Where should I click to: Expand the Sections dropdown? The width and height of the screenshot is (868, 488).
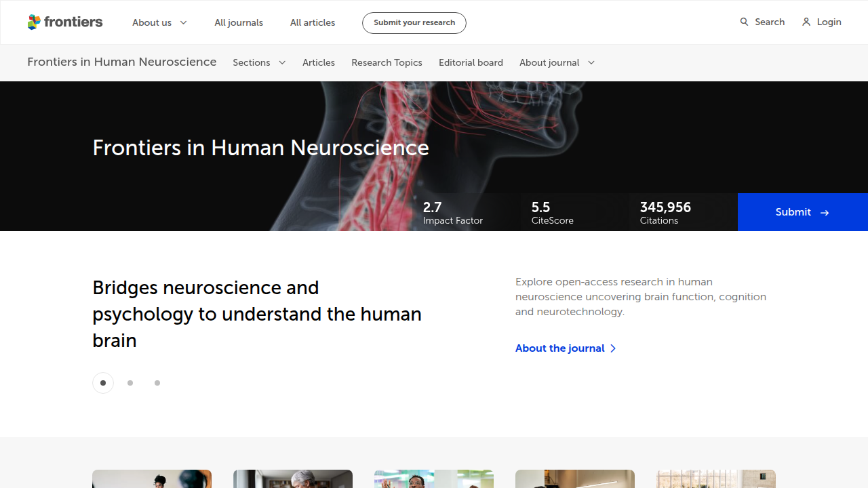(259, 62)
